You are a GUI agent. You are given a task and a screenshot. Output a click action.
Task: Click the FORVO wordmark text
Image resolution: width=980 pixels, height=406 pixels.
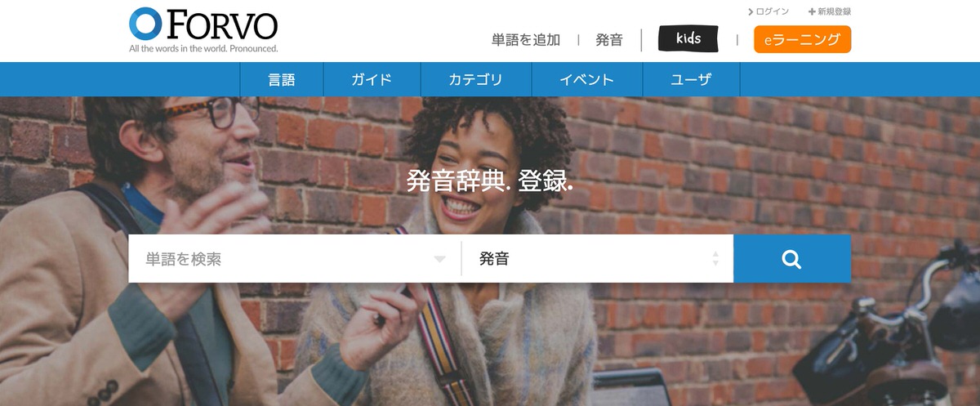pos(221,25)
